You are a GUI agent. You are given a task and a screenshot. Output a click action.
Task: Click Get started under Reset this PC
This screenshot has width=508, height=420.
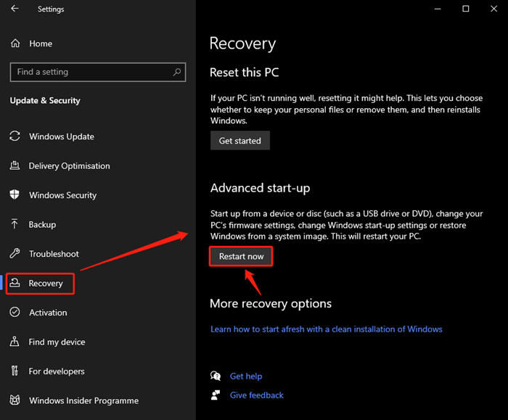tap(240, 141)
